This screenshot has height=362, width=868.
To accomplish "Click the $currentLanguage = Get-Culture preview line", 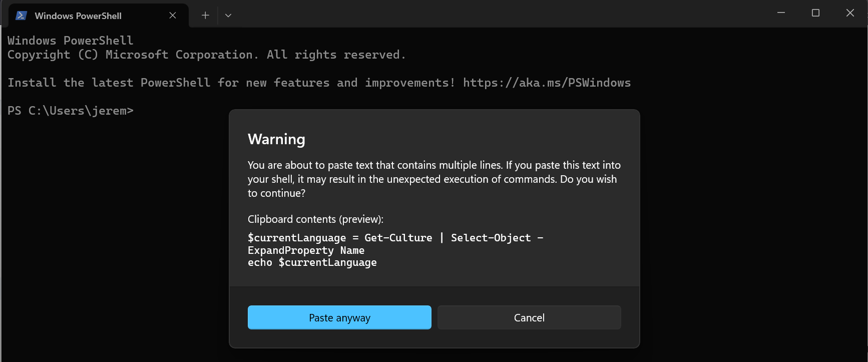I will (395, 238).
